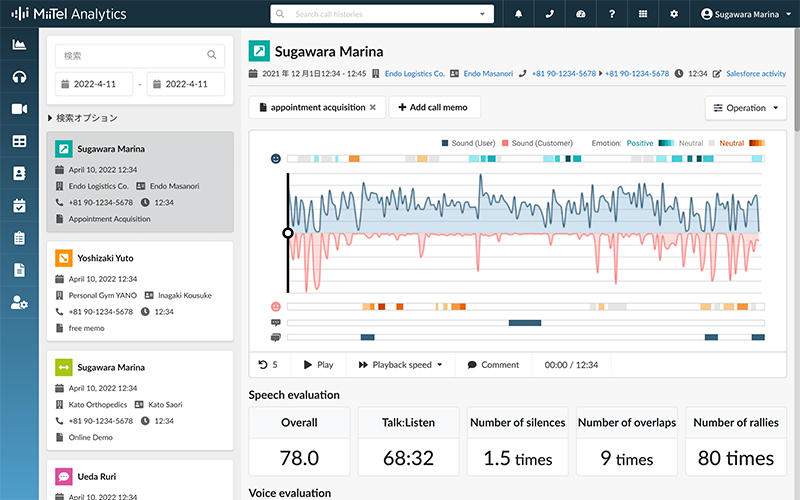This screenshot has height=500, width=800.
Task: Select the Yoshizaki Yuto call card
Action: tap(140, 291)
